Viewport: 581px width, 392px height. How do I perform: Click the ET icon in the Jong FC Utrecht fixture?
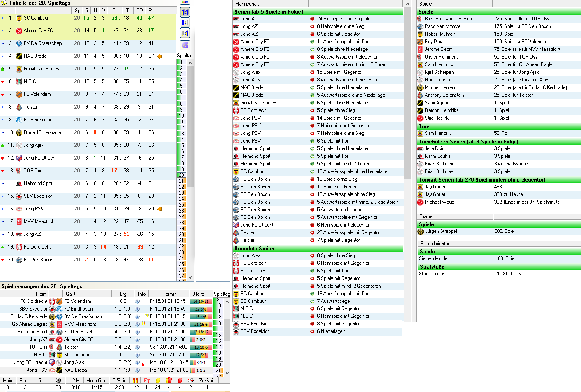[x=143, y=364]
